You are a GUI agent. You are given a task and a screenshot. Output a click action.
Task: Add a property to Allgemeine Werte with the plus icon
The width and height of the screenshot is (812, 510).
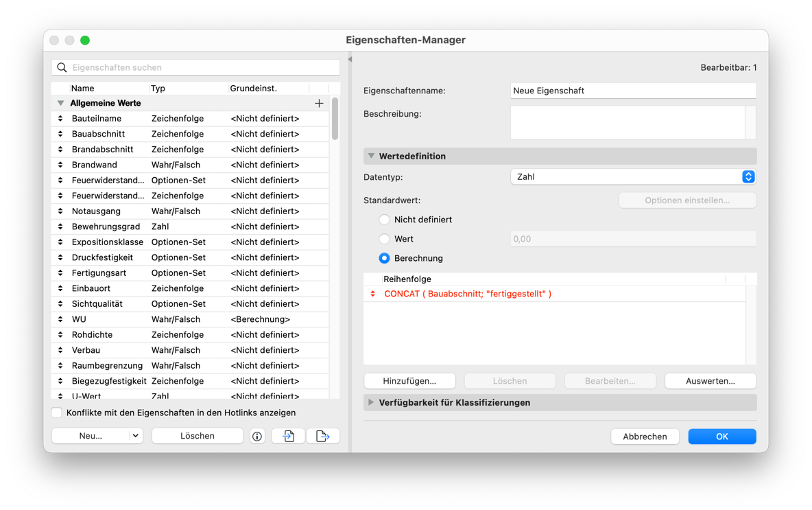(319, 103)
